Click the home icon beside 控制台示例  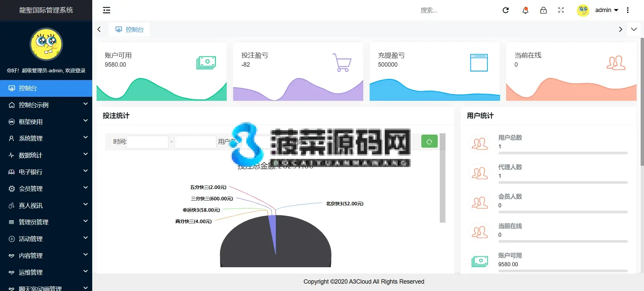pyautogui.click(x=11, y=105)
